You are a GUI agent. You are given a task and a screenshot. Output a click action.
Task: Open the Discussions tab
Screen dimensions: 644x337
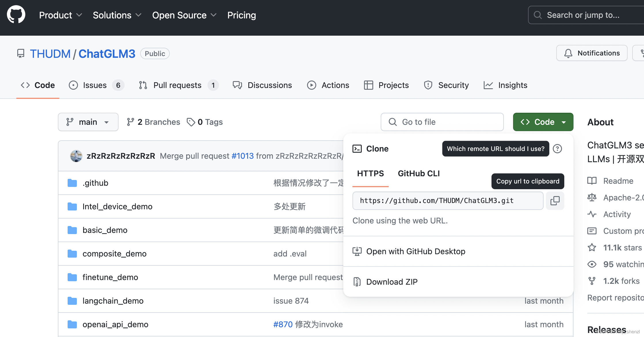tap(262, 85)
